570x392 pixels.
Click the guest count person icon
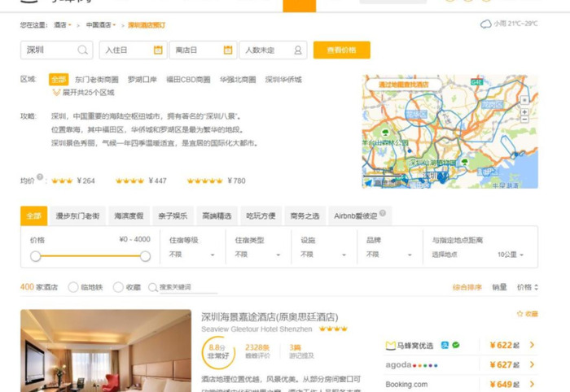point(298,50)
